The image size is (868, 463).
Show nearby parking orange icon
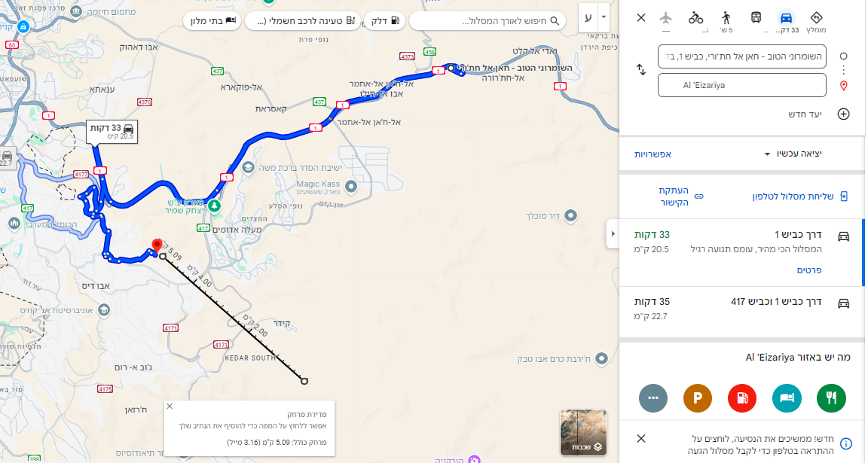pyautogui.click(x=698, y=398)
